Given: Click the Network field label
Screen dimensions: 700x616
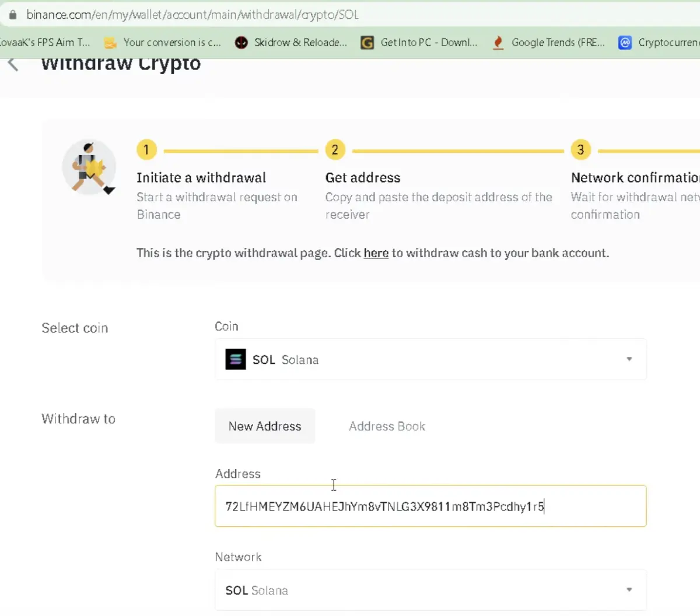Looking at the screenshot, I should [x=239, y=557].
